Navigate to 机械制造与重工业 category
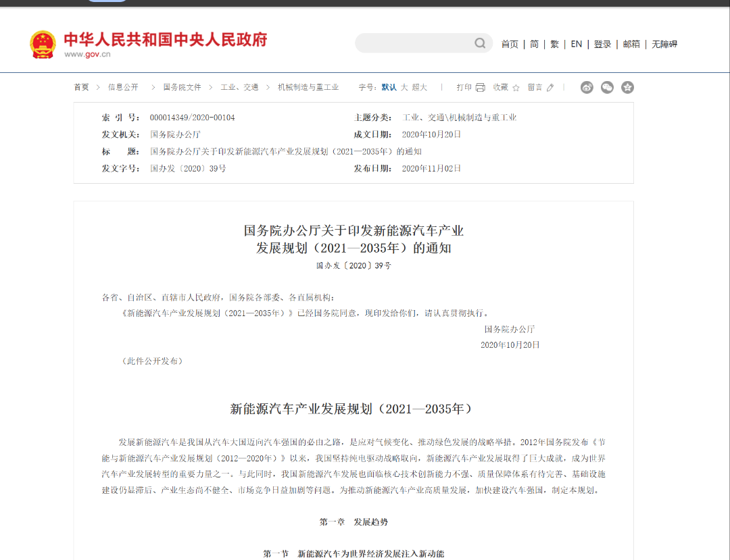730x560 pixels. coord(310,86)
